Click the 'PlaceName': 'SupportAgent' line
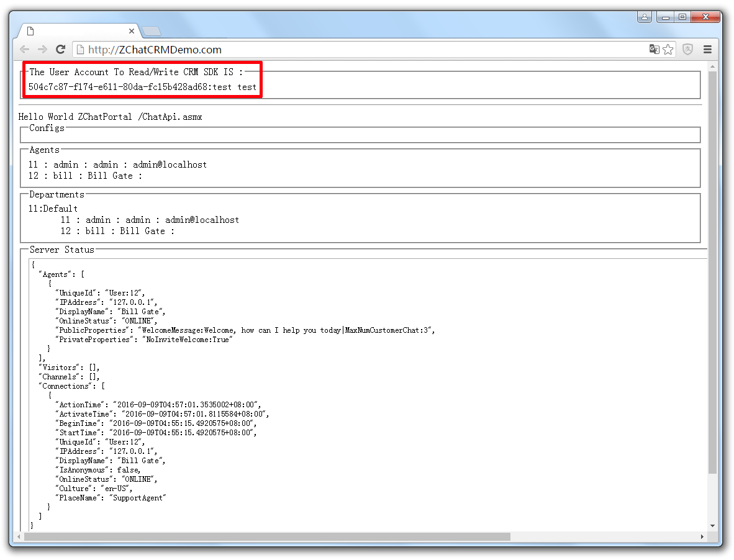 (x=111, y=498)
